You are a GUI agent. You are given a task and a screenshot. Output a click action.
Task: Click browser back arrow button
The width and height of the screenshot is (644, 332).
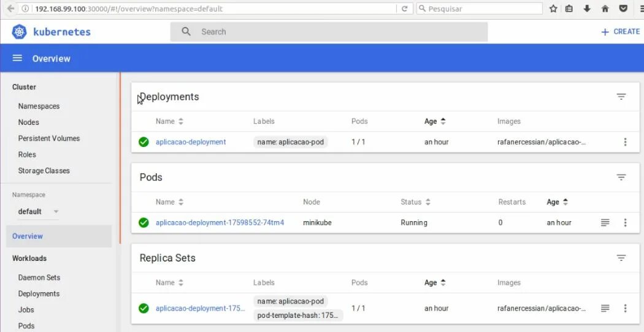[10, 8]
